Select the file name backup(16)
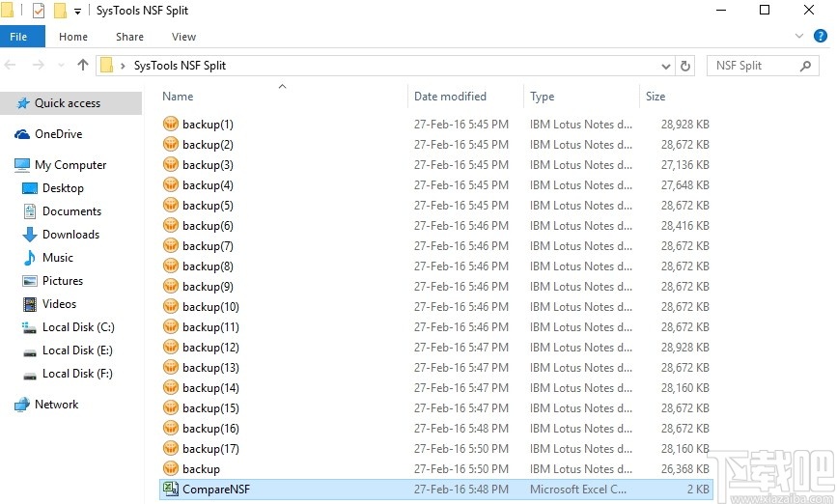The image size is (837, 504). click(210, 429)
